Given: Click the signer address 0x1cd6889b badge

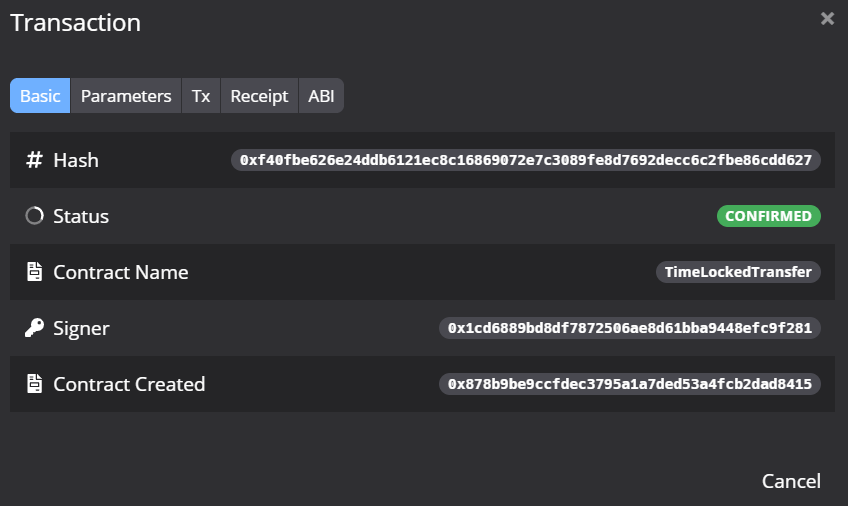Looking at the screenshot, I should [x=630, y=328].
